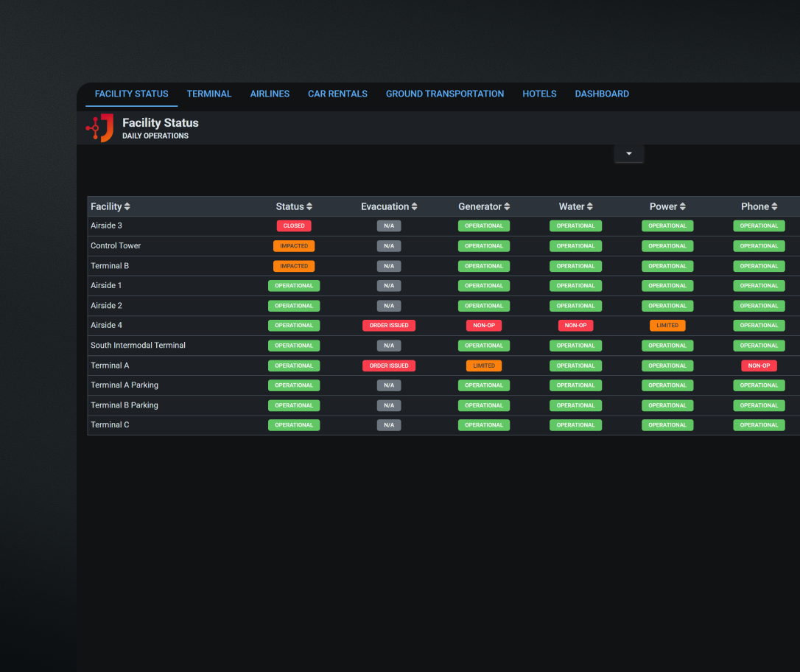Click the Water column sort icon

click(590, 207)
